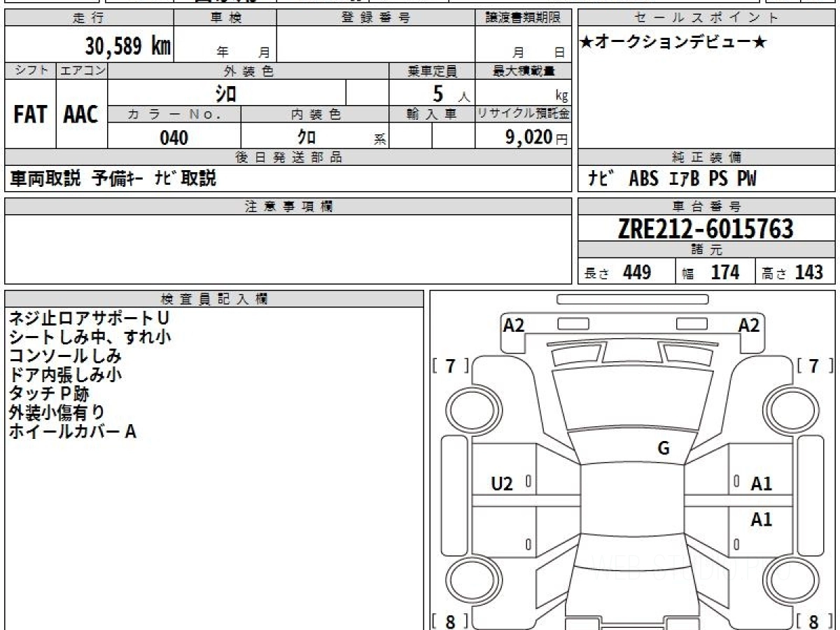840x630 pixels.
Task: Click the exterior color value シロ
Action: [225, 93]
